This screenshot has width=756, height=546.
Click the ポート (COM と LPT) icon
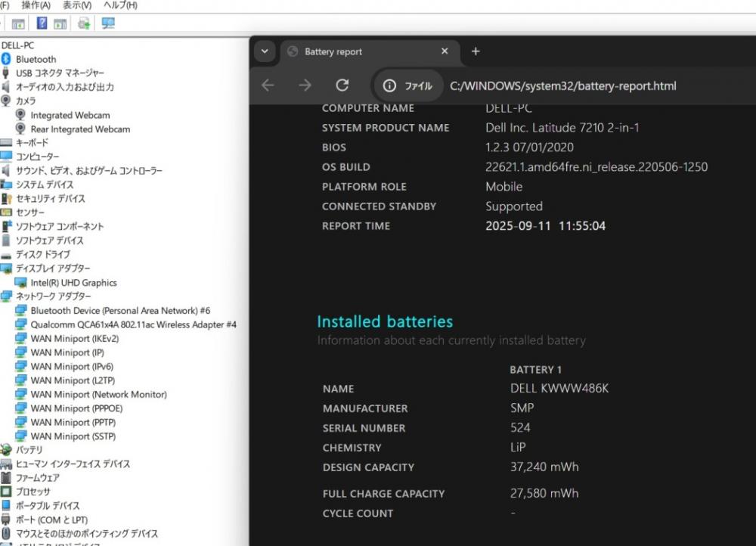point(6,520)
